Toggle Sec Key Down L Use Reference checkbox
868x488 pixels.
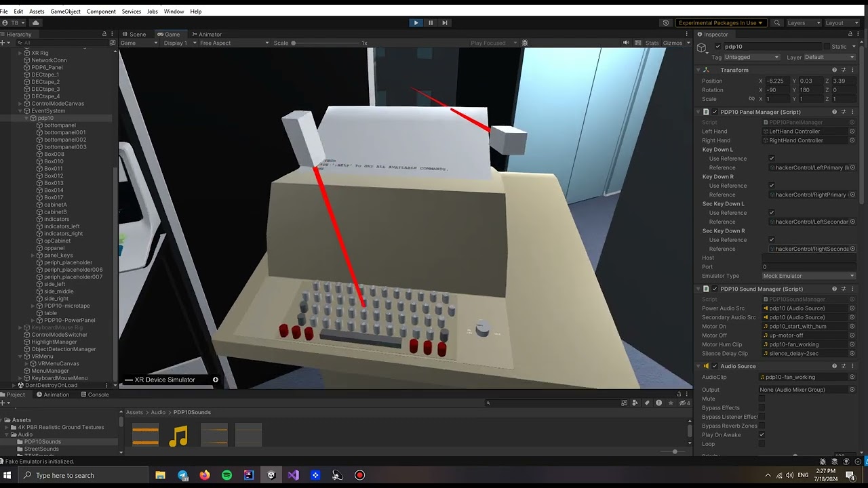[772, 213]
